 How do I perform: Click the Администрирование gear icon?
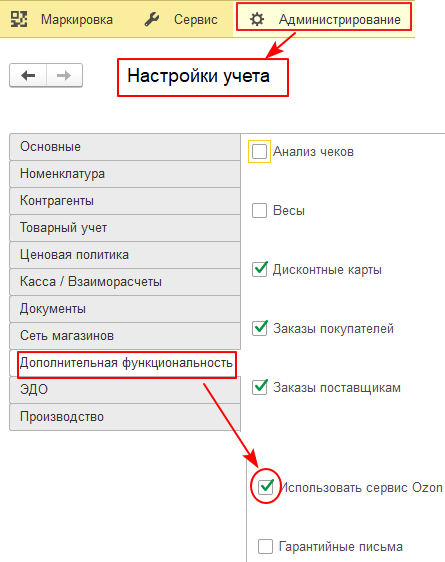pyautogui.click(x=257, y=19)
